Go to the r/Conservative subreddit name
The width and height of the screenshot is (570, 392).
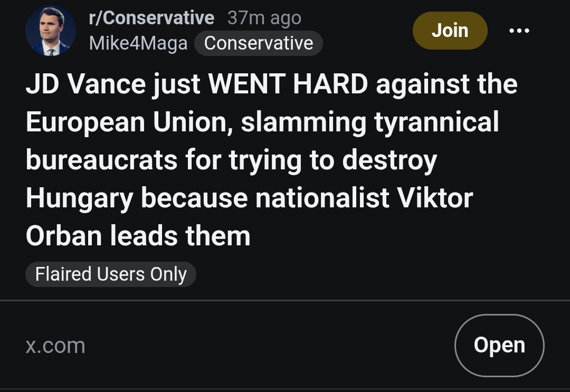151,18
